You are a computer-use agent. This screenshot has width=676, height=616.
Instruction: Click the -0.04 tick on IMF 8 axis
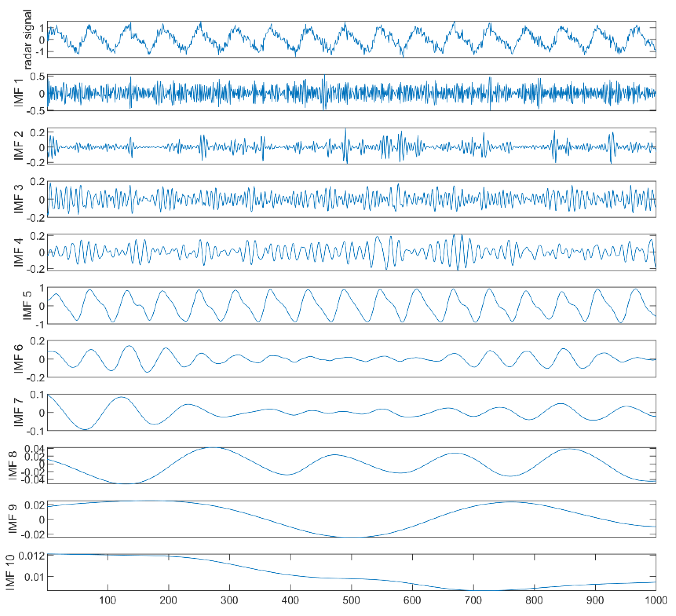33,480
